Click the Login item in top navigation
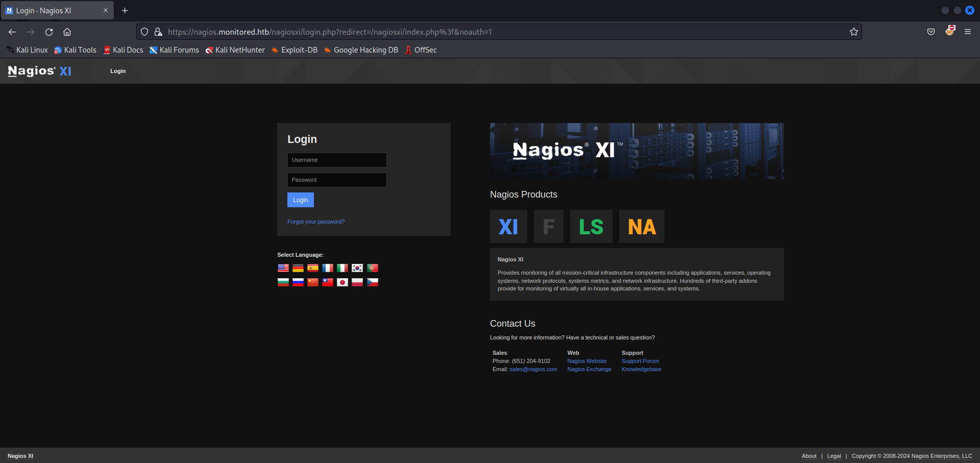This screenshot has height=463, width=980. [x=118, y=71]
